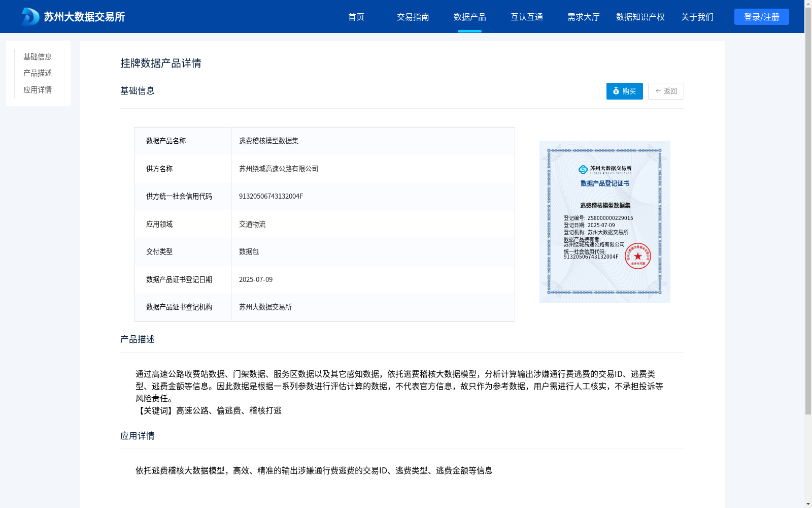Image resolution: width=812 pixels, height=508 pixels.
Task: Click the 交通物流 application field value
Action: coord(252,224)
